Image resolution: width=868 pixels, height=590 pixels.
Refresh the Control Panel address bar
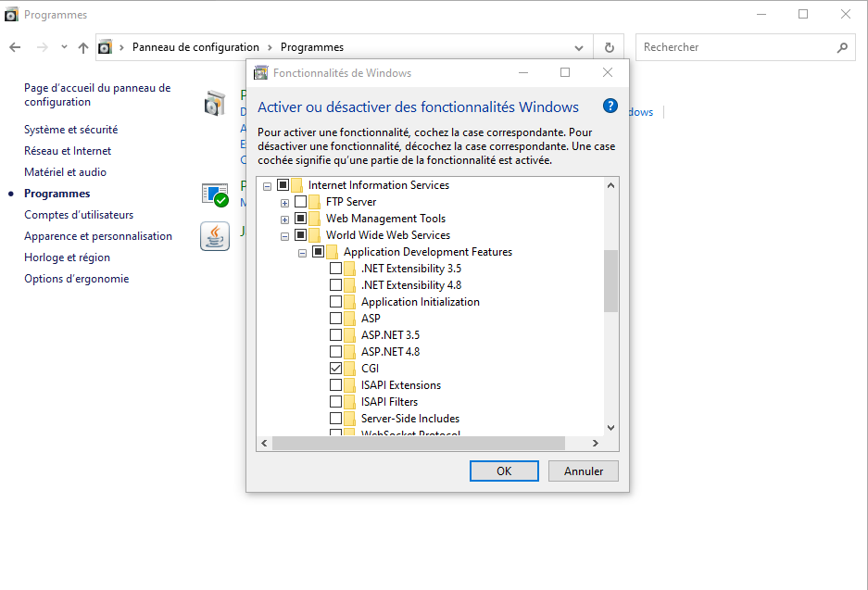[x=609, y=47]
